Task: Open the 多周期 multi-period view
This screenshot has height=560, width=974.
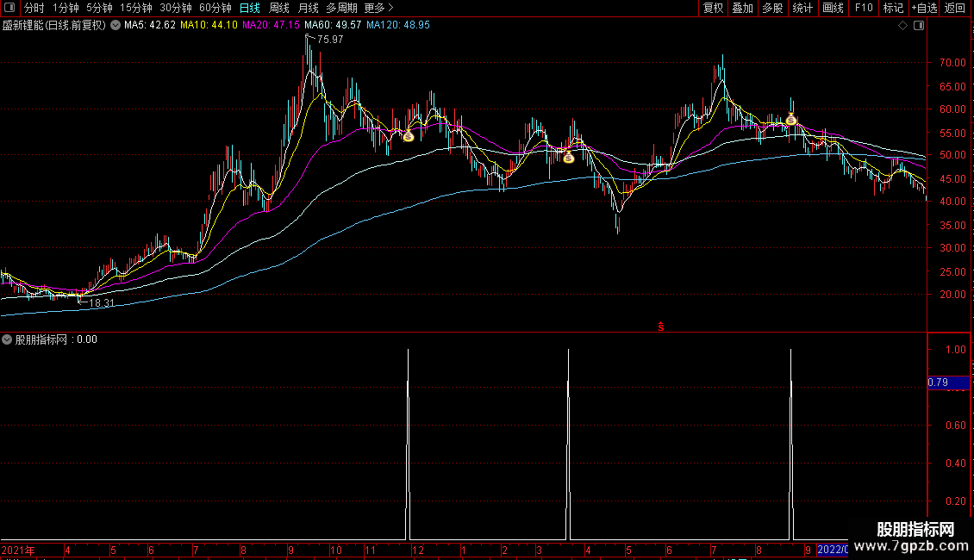Action: pyautogui.click(x=341, y=8)
